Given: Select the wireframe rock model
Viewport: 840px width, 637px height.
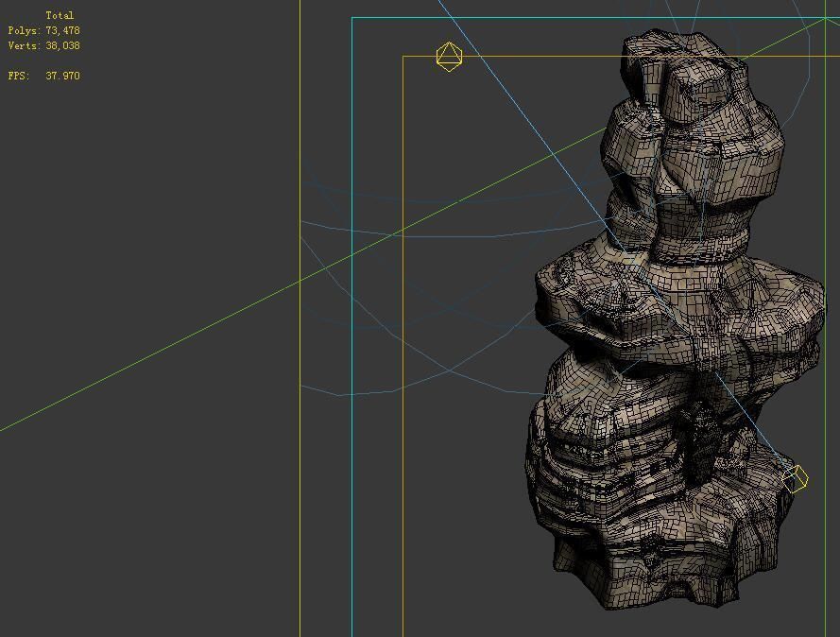Looking at the screenshot, I should click(x=675, y=321).
